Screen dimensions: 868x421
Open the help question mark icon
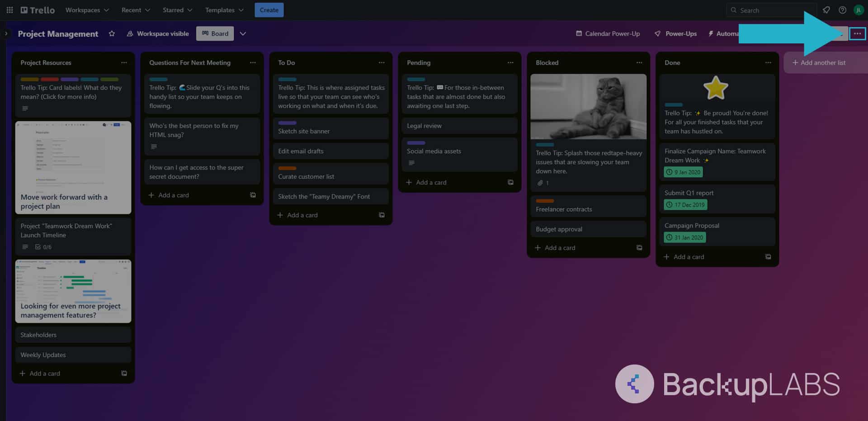pos(842,10)
